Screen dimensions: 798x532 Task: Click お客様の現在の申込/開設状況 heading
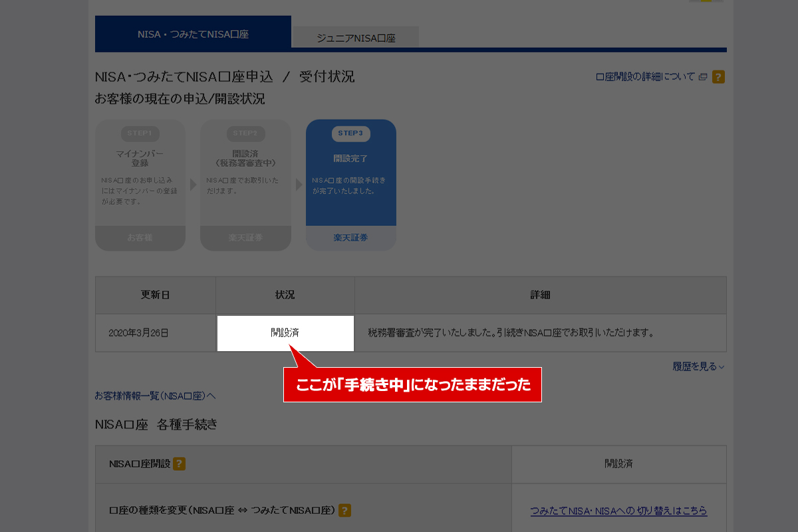point(180,99)
